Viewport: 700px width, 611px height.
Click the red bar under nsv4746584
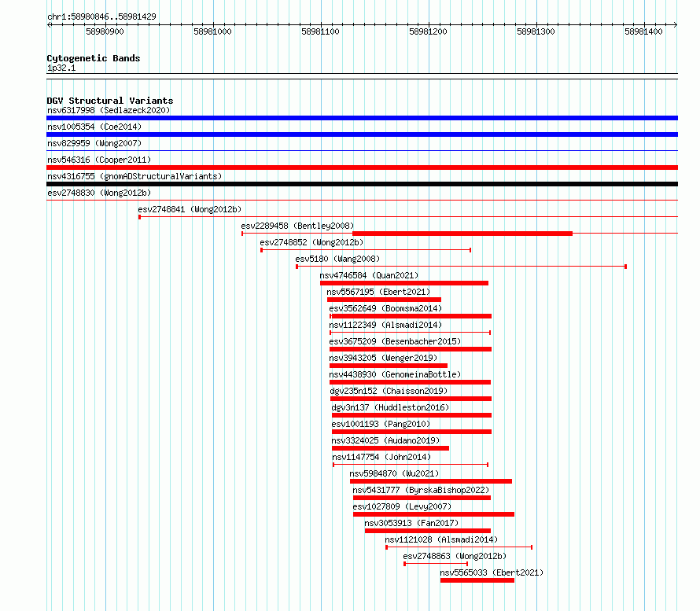[404, 283]
